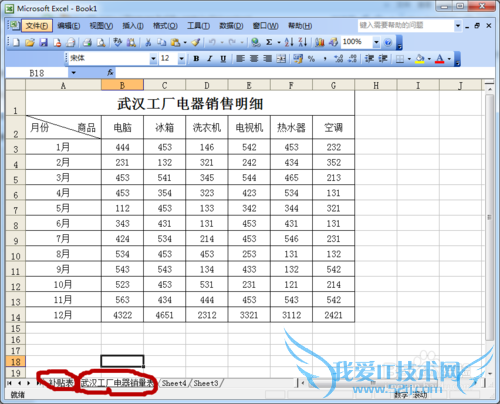Open the 插入(I) menu
The height and width of the screenshot is (404, 500).
pos(133,26)
